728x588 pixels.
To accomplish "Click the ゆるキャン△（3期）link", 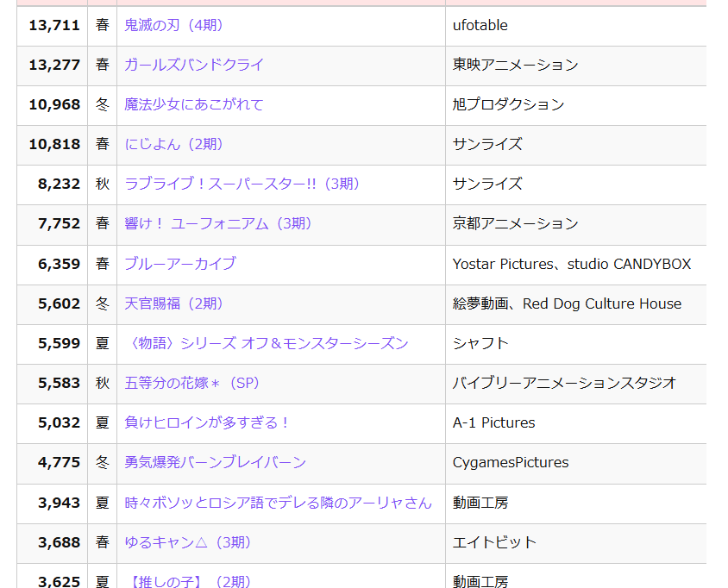I will (x=188, y=542).
